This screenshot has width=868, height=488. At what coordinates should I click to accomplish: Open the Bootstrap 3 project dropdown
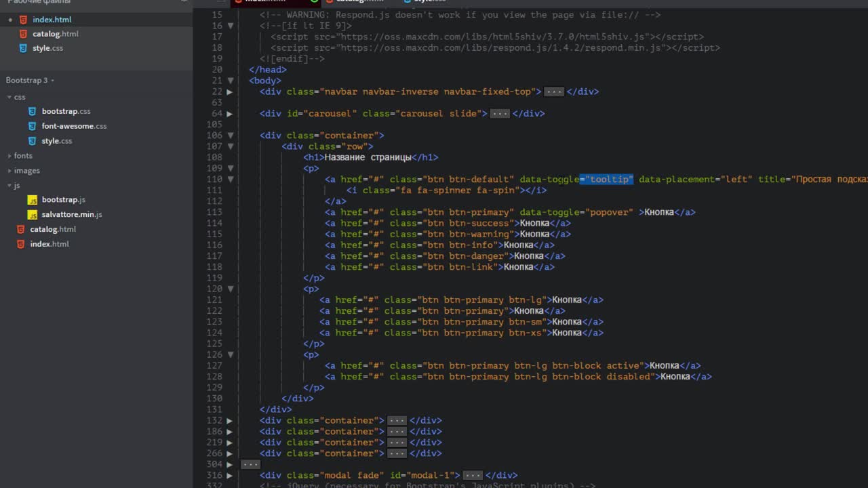click(30, 80)
